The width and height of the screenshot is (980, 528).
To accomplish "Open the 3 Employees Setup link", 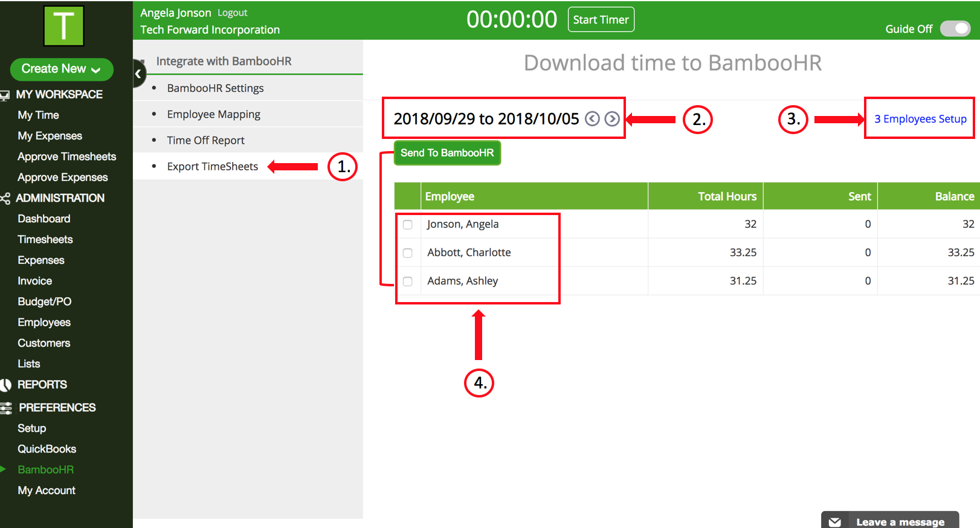I will 920,119.
